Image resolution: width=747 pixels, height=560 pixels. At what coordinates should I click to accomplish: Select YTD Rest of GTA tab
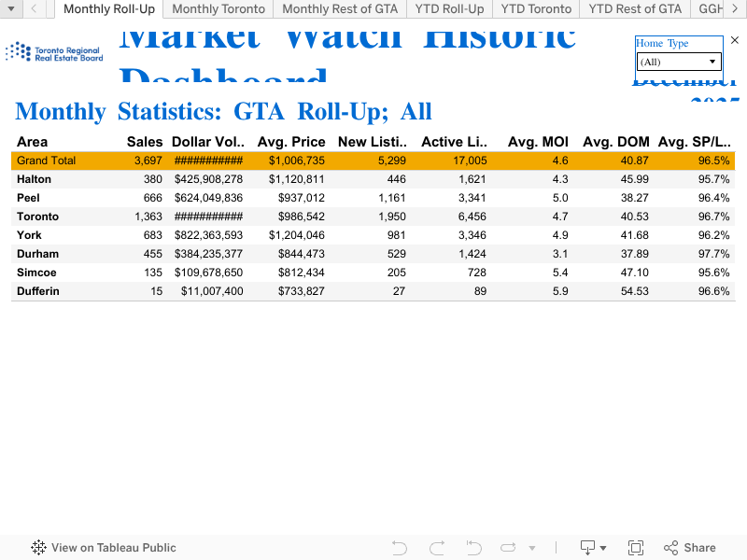(635, 9)
